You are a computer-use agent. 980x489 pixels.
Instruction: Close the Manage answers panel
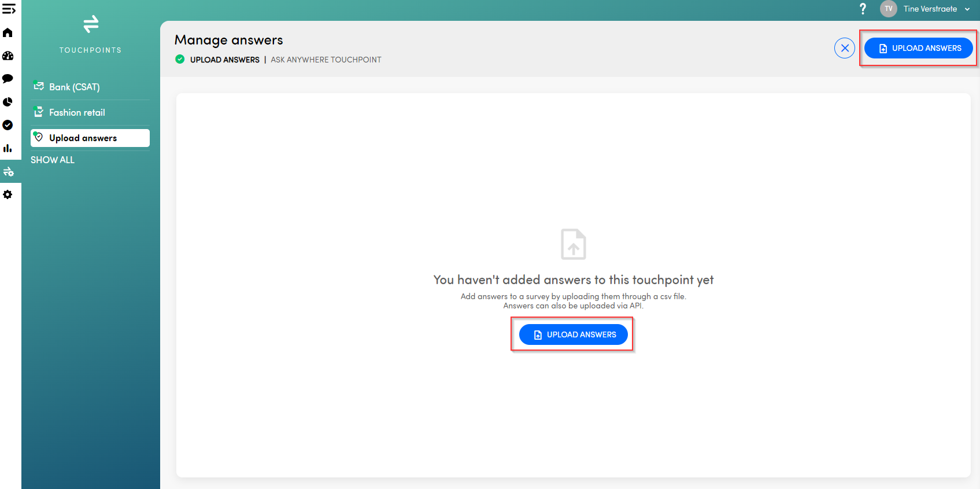pyautogui.click(x=844, y=48)
